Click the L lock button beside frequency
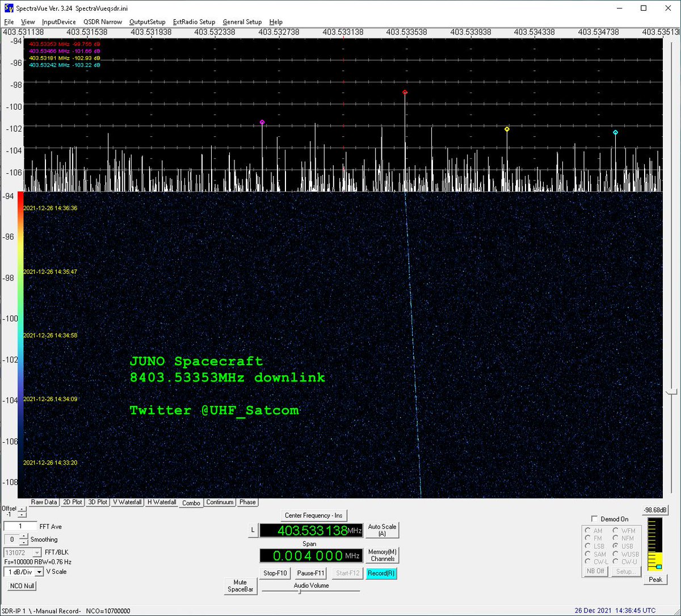The width and height of the screenshot is (681, 616). (253, 531)
